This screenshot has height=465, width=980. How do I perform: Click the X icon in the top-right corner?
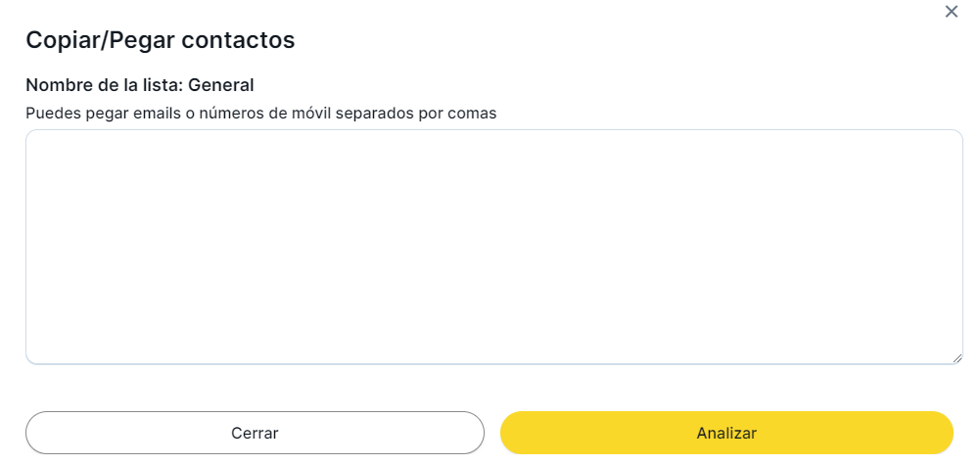coord(951,12)
